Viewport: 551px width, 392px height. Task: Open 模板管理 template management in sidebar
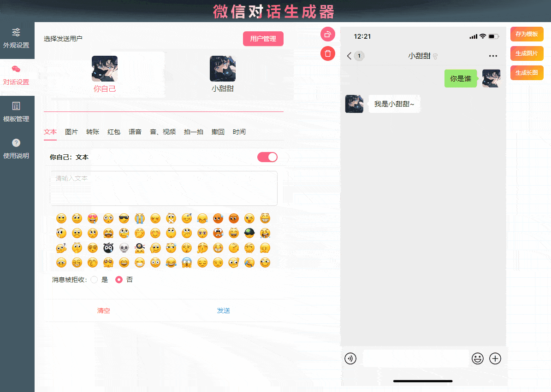(x=16, y=112)
